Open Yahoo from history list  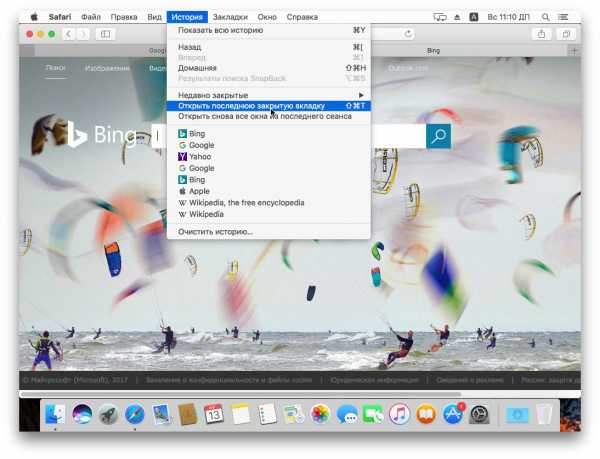(x=199, y=157)
